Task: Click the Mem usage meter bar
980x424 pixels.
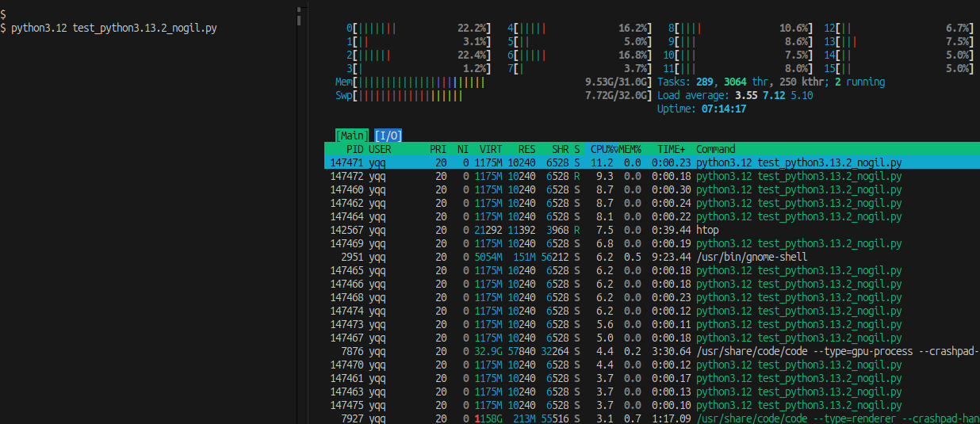Action: [x=494, y=82]
